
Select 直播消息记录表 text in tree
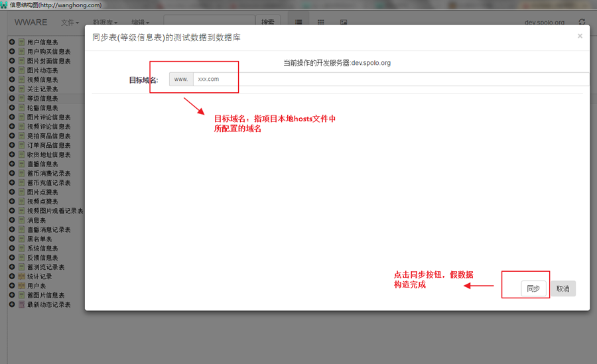pos(48,229)
